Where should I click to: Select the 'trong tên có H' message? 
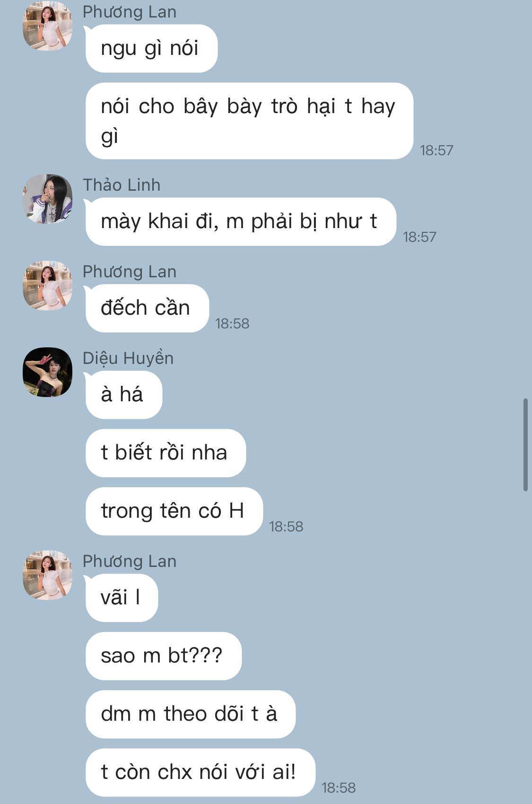pyautogui.click(x=174, y=511)
